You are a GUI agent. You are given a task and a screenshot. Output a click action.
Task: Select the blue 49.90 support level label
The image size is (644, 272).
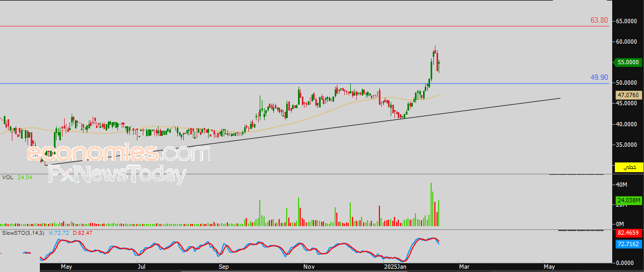[x=599, y=77]
